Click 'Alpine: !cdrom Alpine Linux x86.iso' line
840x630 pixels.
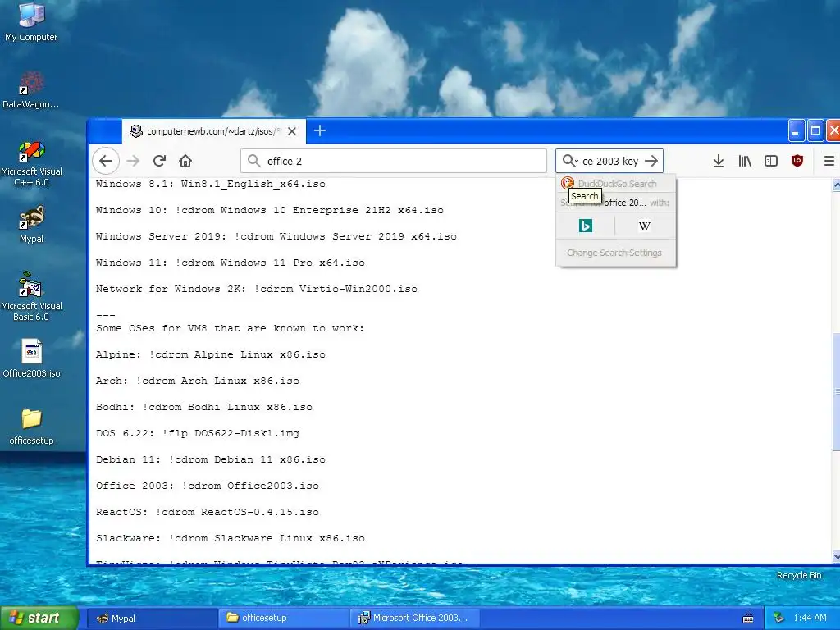coord(211,354)
